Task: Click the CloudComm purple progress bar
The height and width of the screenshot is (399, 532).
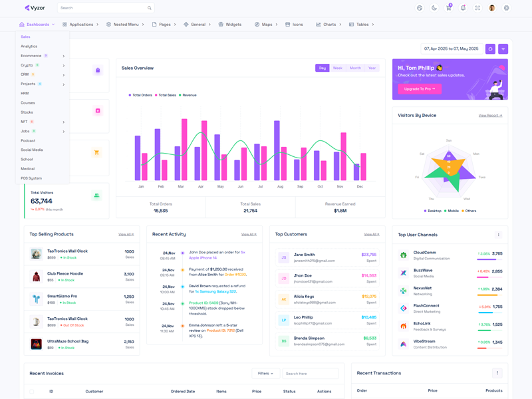Action: coord(486,259)
